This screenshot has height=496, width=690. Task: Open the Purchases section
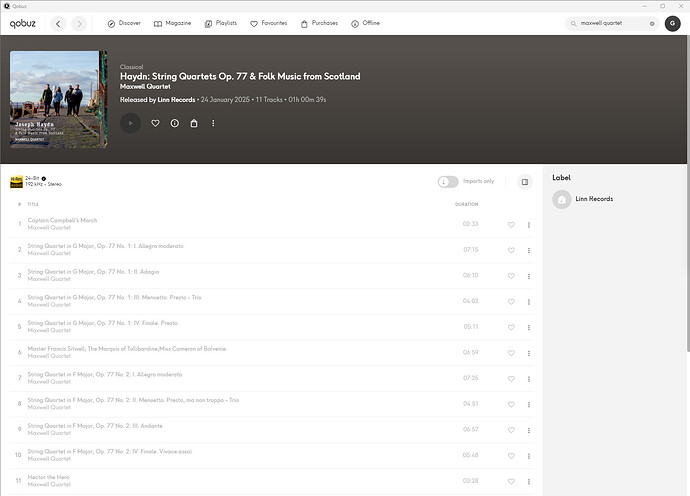coord(319,23)
